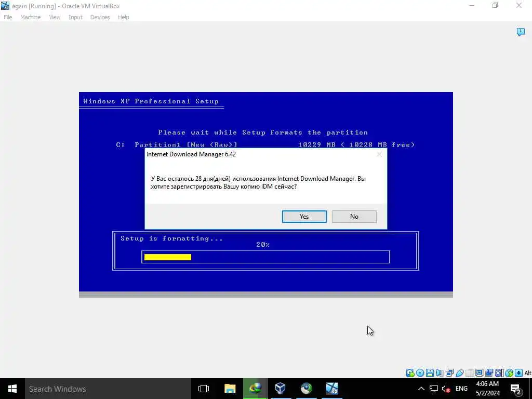Click the recording status icon
The image size is (532, 399).
click(489, 373)
